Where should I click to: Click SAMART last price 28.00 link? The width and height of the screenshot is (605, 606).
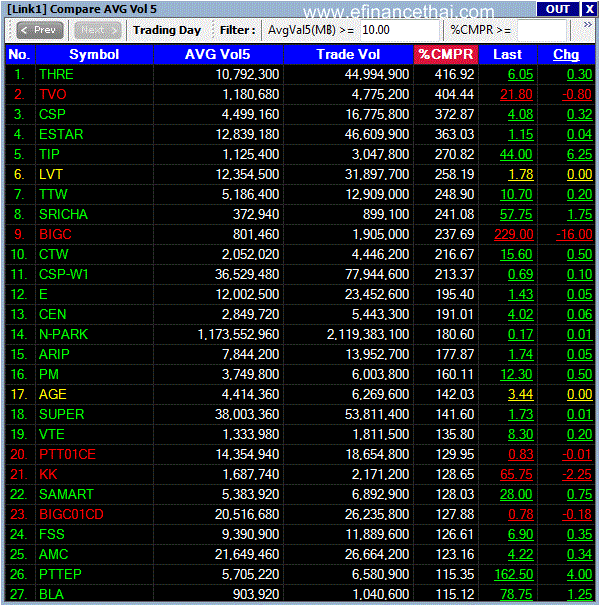[516, 495]
